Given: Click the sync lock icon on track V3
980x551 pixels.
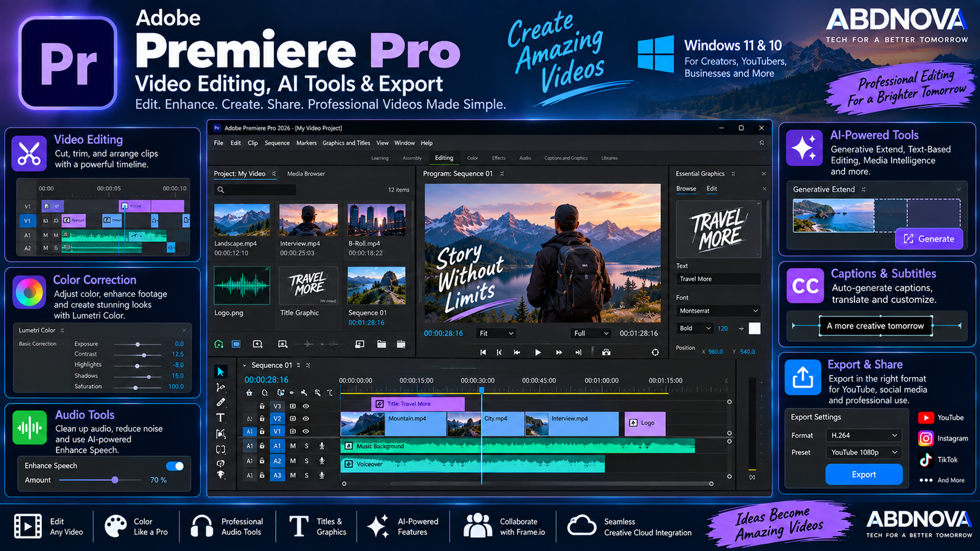Looking at the screenshot, I should (293, 406).
